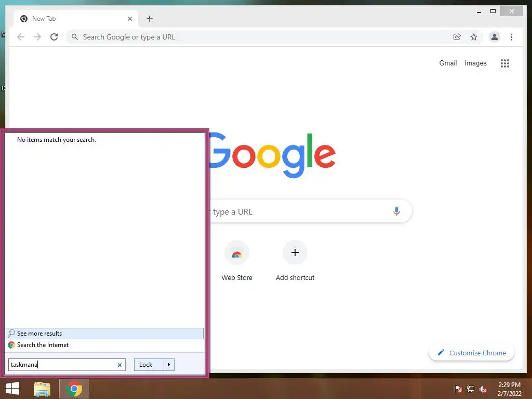
Task: Close the New Tab tab
Action: click(x=129, y=19)
